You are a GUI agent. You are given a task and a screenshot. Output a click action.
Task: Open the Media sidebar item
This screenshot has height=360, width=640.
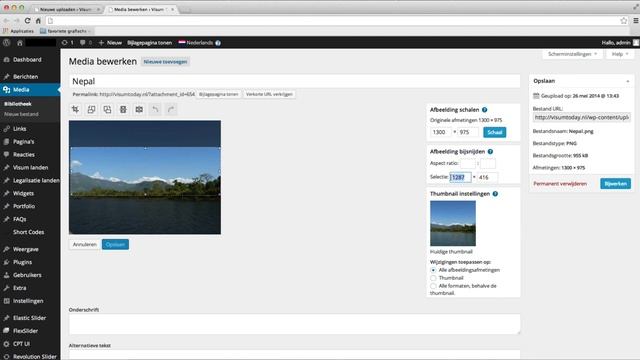(21, 90)
